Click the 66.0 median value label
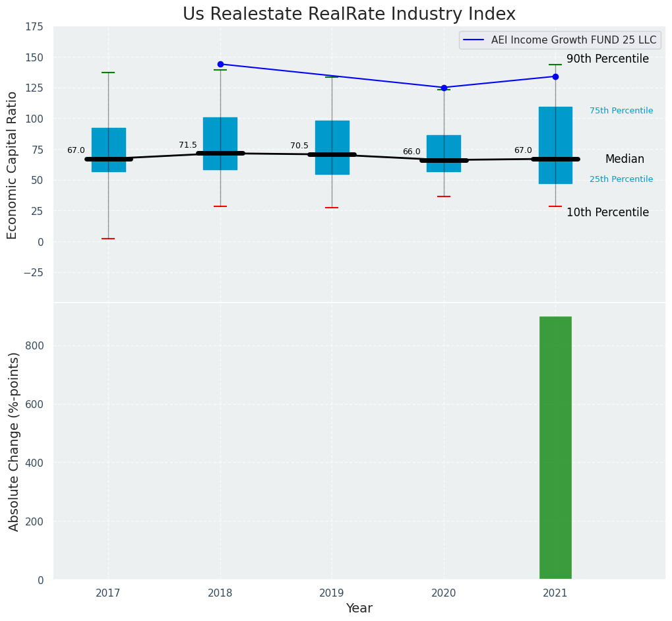Viewport: 672px width, 621px height. [412, 152]
